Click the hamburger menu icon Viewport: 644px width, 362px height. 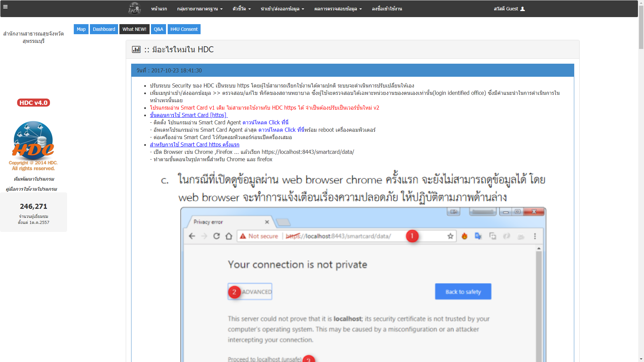tap(5, 6)
